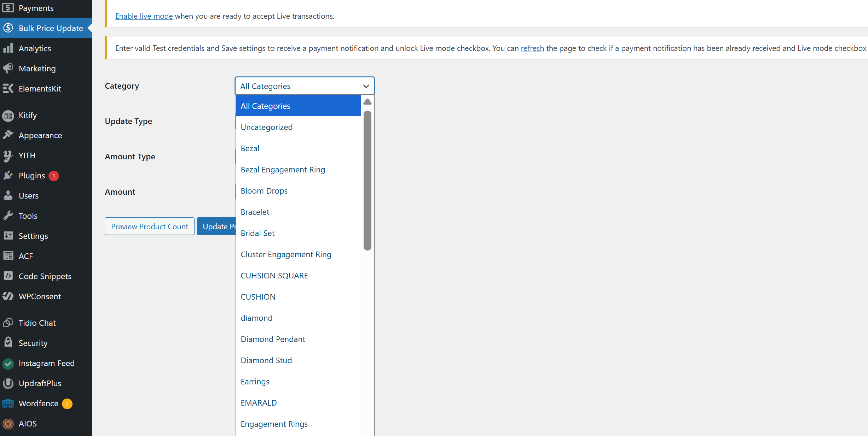868x436 pixels.
Task: Click the Plugins plug icon
Action: [8, 176]
